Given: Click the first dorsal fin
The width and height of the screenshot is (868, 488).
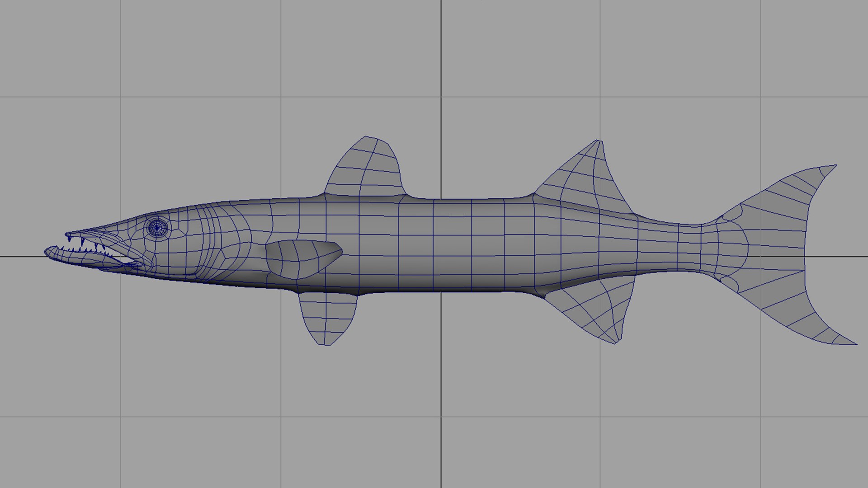Looking at the screenshot, I should coord(365,167).
